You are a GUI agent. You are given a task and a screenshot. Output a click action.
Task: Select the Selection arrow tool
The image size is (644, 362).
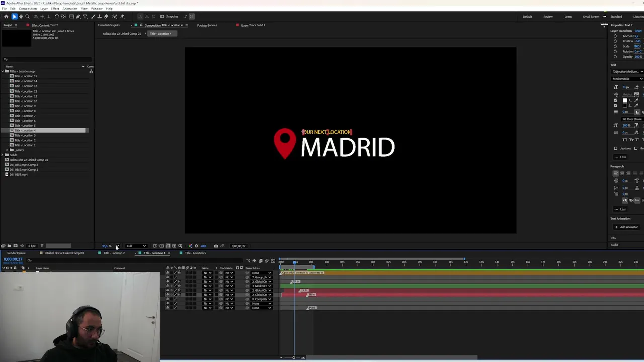click(15, 17)
